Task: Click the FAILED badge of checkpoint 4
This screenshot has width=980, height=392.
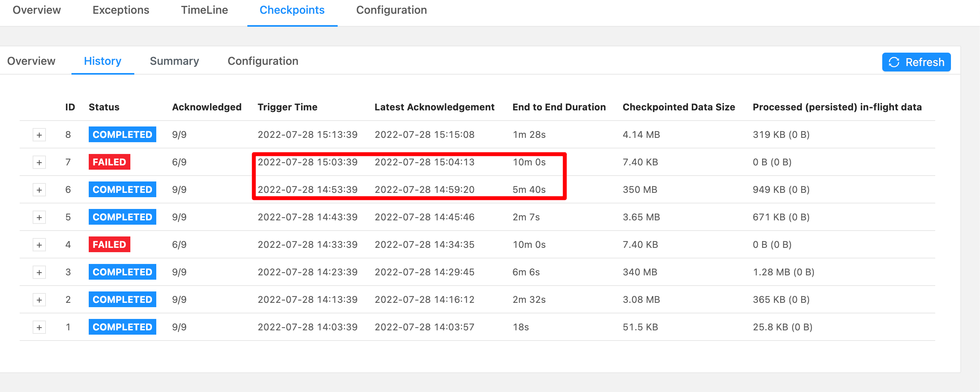Action: 110,244
